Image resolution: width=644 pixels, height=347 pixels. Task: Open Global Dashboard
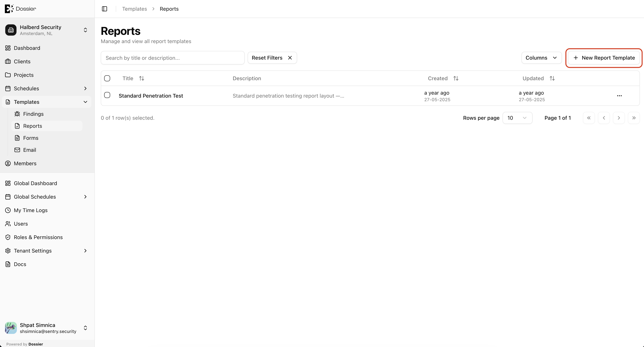(47, 183)
